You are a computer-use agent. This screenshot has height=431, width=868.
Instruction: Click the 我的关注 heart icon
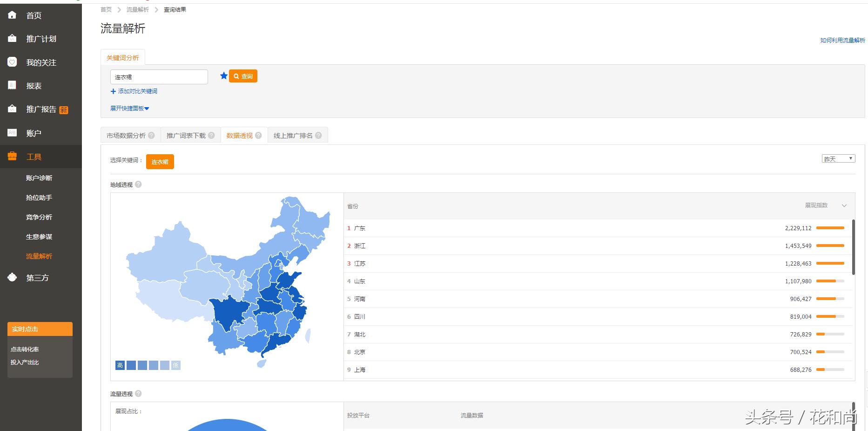click(x=12, y=62)
